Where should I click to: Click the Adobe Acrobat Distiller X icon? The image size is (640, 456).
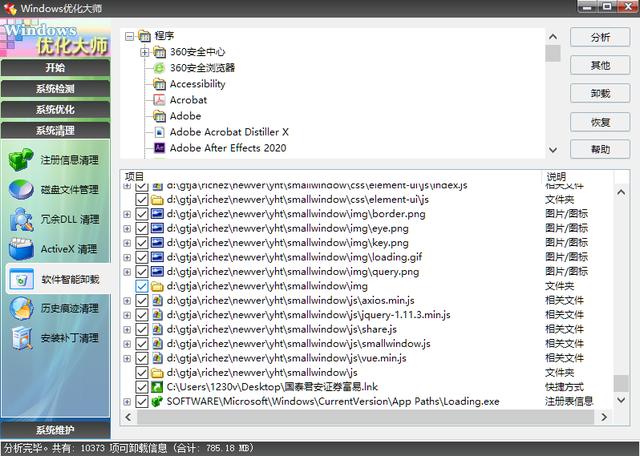coord(159,132)
